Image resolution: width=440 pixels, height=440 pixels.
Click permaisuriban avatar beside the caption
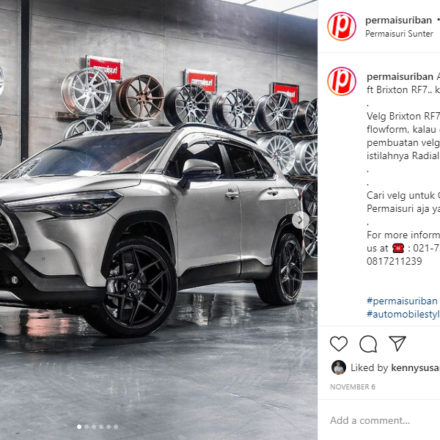coord(342,81)
